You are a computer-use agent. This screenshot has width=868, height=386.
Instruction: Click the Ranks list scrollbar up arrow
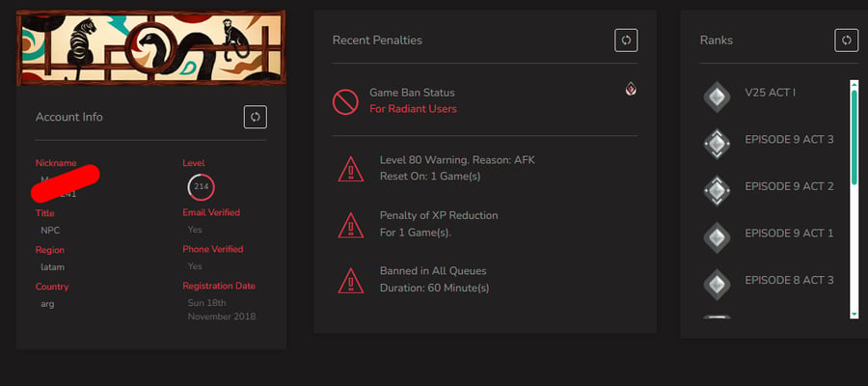tap(854, 84)
